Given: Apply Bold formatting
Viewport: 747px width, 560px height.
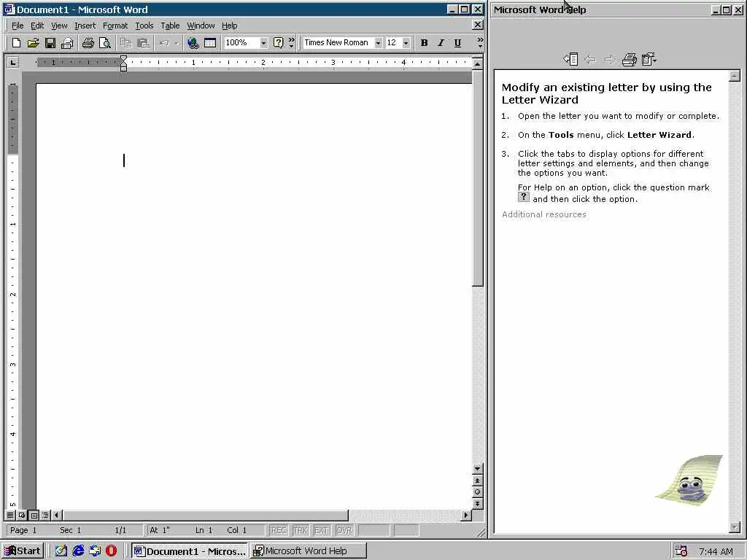Looking at the screenshot, I should tap(424, 43).
